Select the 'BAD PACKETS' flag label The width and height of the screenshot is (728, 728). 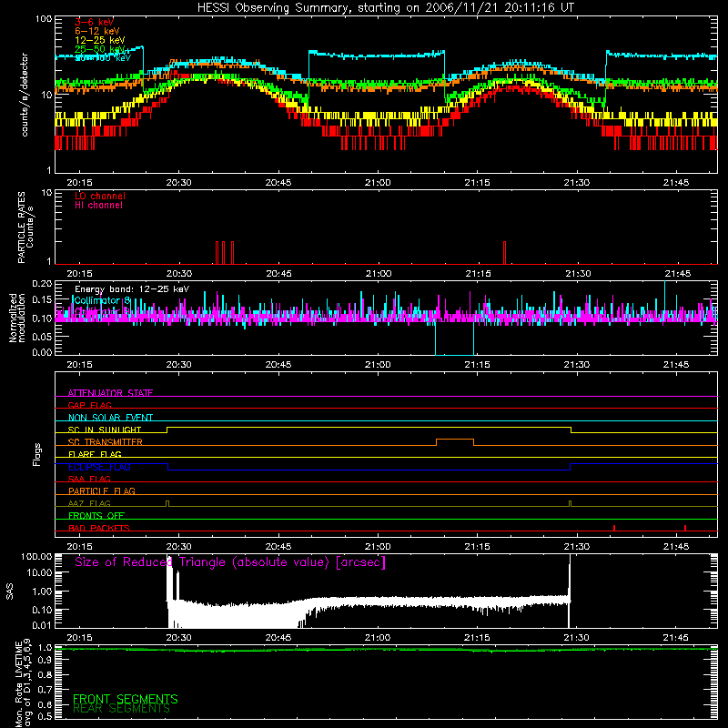(x=99, y=528)
